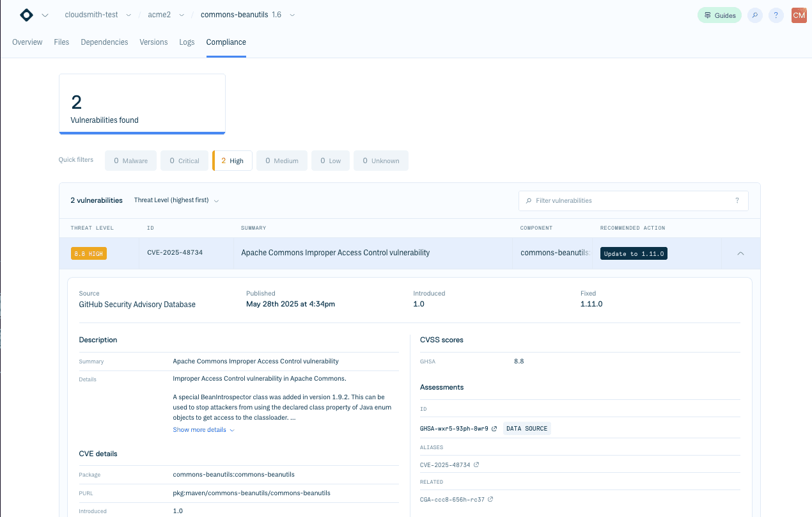812x517 pixels.
Task: Click the SUMMARY column header
Action: pos(253,228)
